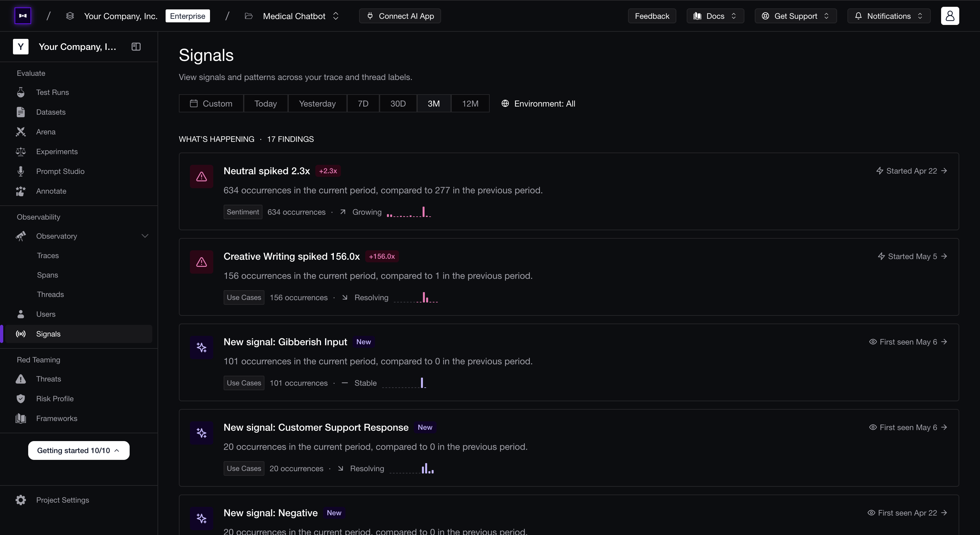The image size is (980, 535).
Task: Click the warning icon on Creative Writing spiked card
Action: click(202, 262)
